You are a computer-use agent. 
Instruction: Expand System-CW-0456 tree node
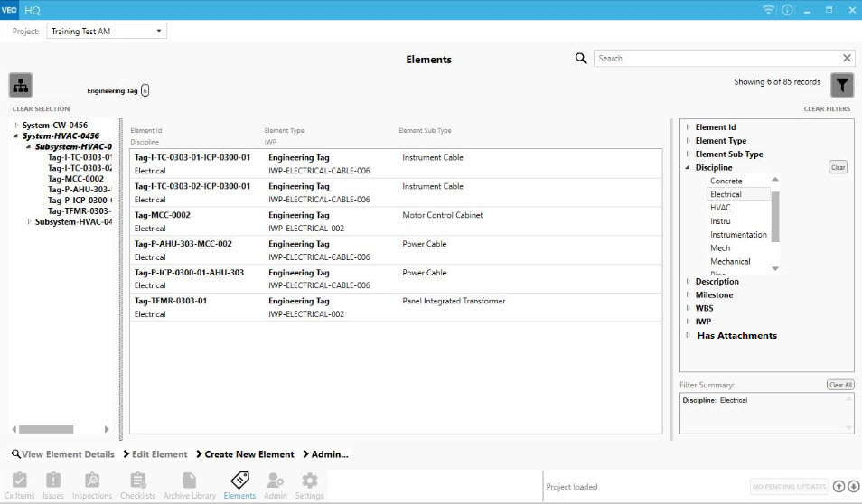[x=16, y=125]
